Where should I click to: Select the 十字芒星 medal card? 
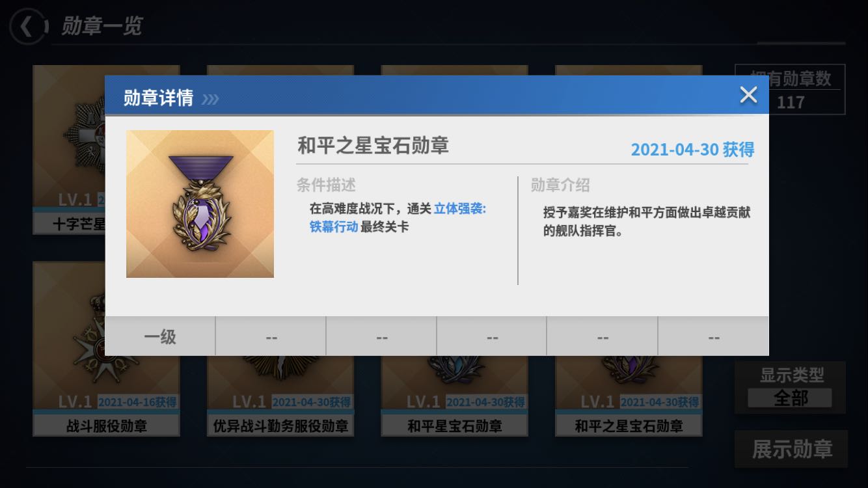tap(68, 150)
